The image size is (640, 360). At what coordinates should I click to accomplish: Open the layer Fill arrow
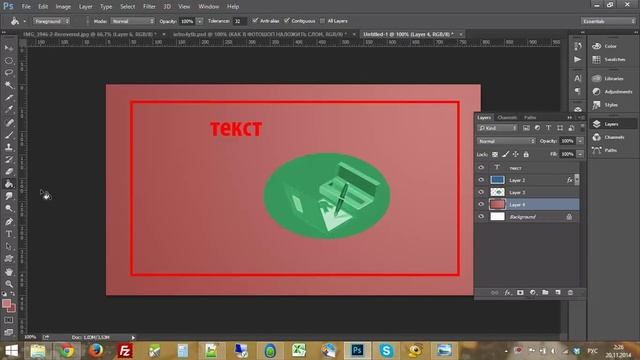tap(580, 154)
